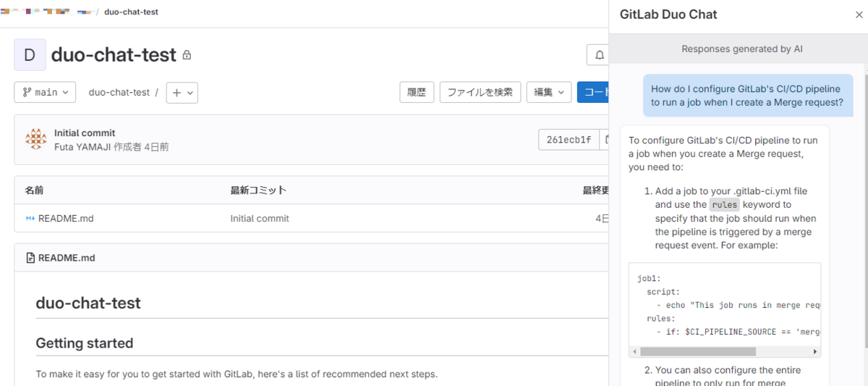Click the Getting started heading in README
868x386 pixels.
click(85, 343)
